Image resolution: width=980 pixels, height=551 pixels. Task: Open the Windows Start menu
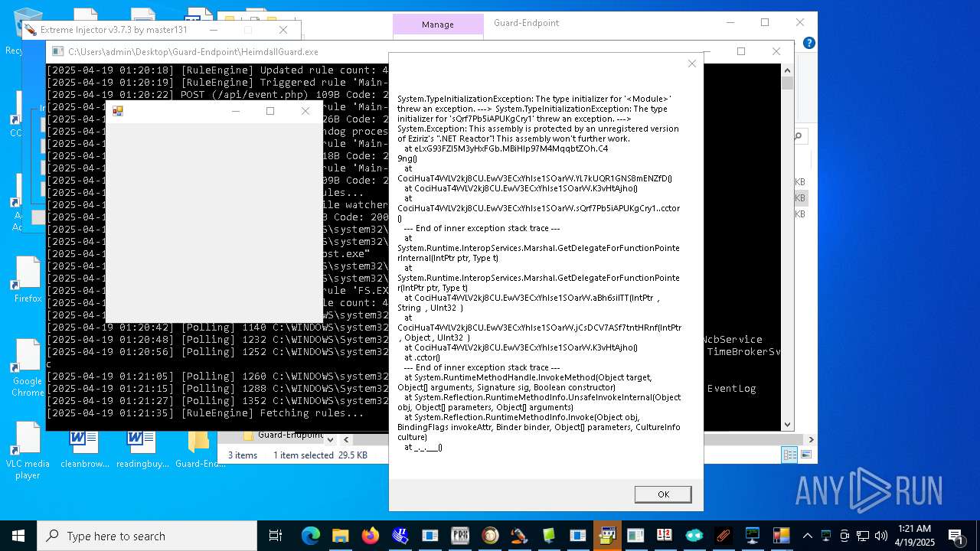click(x=18, y=536)
